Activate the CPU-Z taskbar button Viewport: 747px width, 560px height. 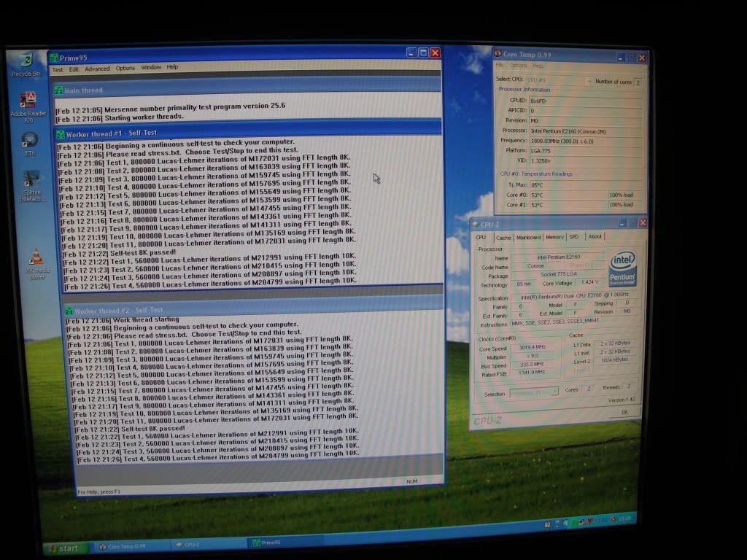(208, 544)
